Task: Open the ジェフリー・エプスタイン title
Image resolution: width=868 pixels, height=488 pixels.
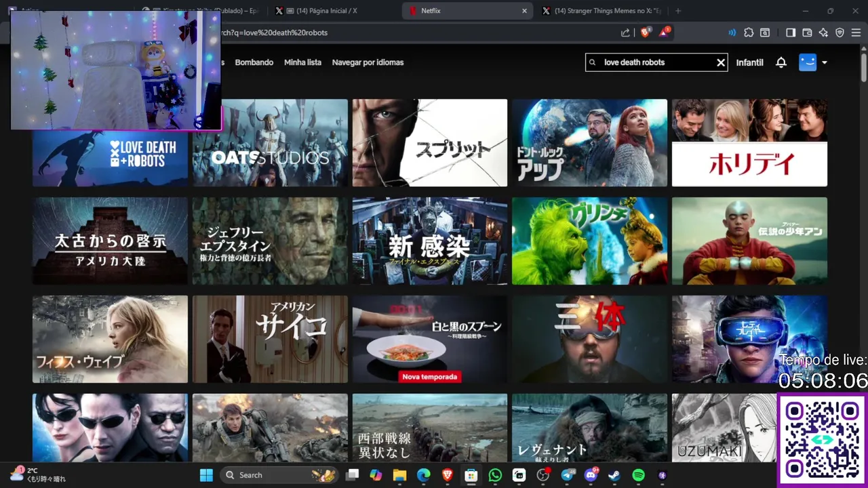Action: [x=270, y=241]
